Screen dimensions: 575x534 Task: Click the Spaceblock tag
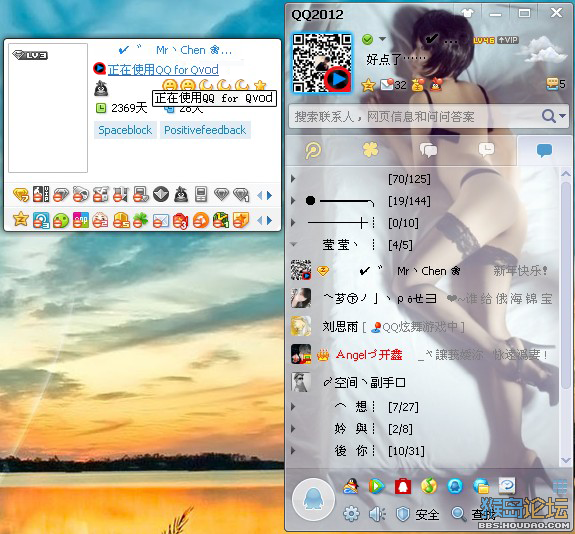coord(125,130)
